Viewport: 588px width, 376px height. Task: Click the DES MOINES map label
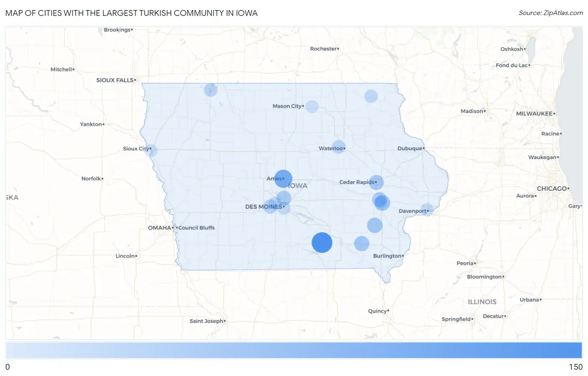click(263, 207)
